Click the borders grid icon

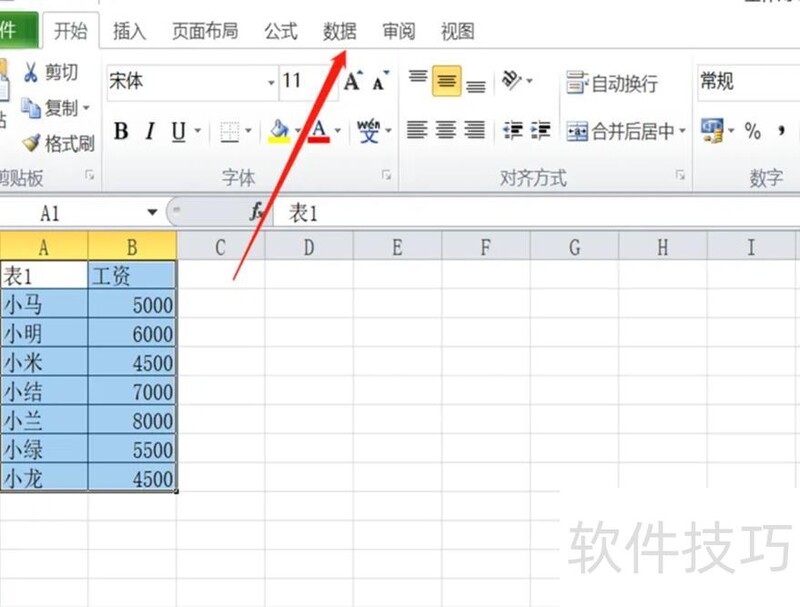pos(229,132)
